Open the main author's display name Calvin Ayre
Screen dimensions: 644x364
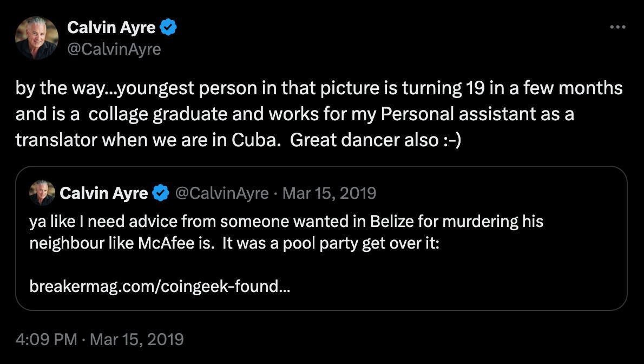(x=111, y=27)
